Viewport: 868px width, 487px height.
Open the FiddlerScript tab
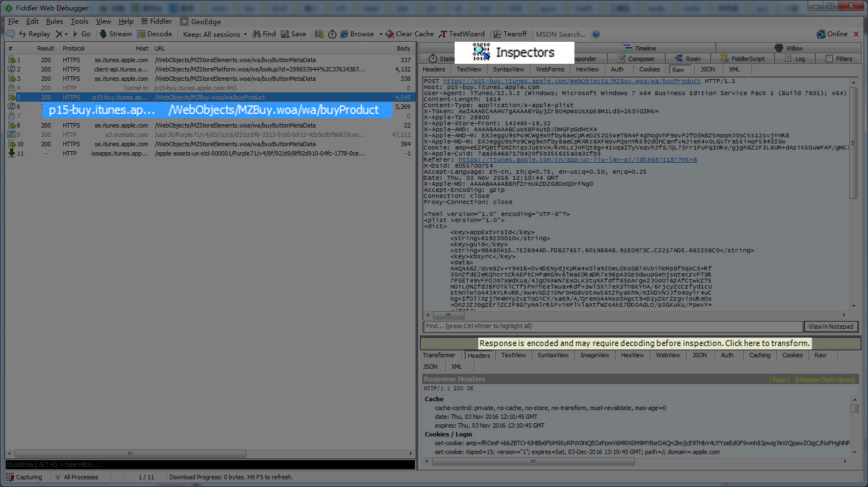point(743,59)
